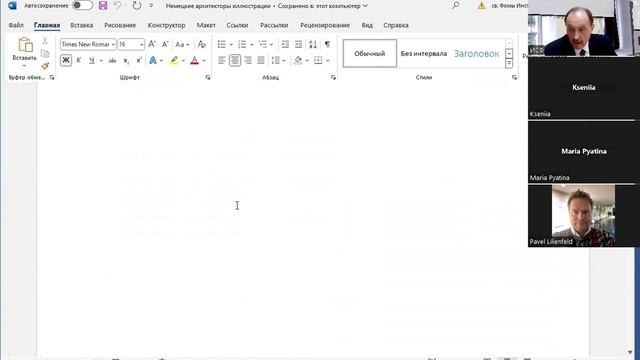Apply yellow text highlight color

click(x=174, y=60)
